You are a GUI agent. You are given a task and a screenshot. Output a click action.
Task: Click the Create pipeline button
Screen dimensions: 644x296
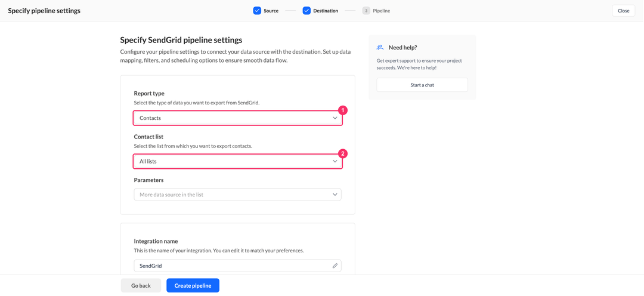coord(193,286)
